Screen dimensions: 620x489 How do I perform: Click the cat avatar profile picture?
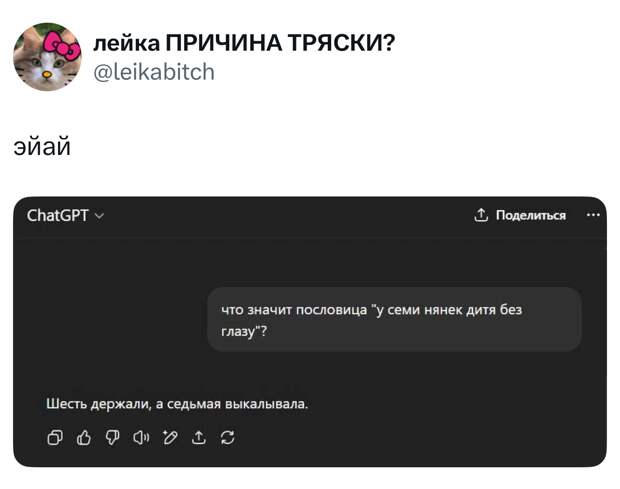click(47, 55)
